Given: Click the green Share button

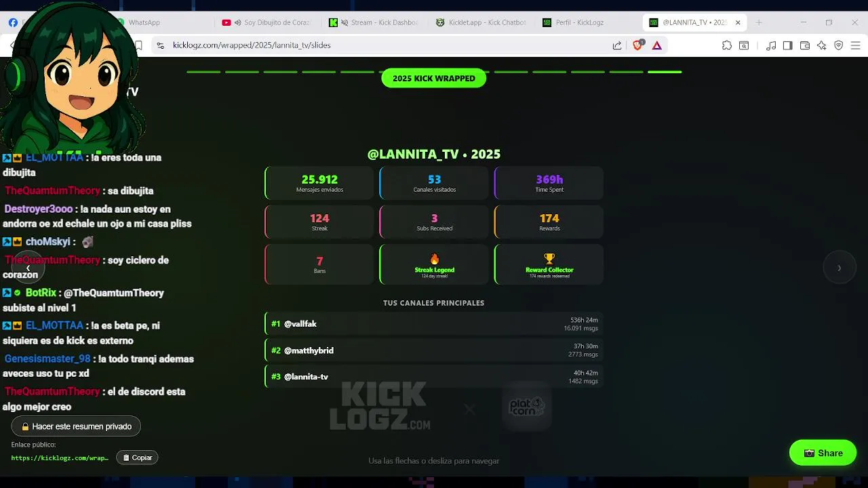Looking at the screenshot, I should pyautogui.click(x=823, y=453).
